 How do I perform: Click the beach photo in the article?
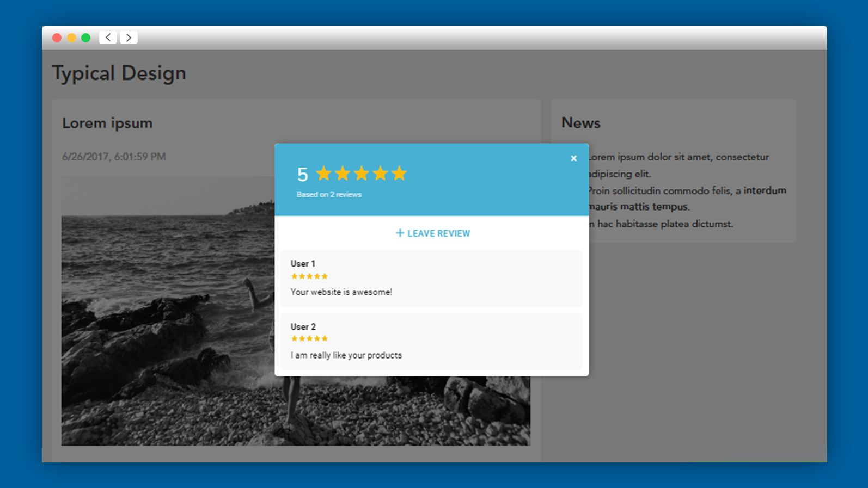pyautogui.click(x=163, y=326)
